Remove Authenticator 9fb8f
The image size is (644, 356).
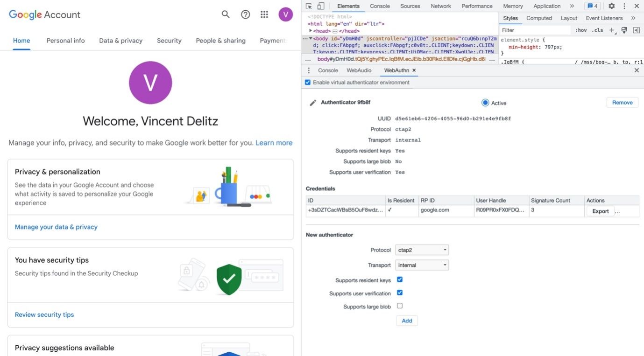tap(622, 103)
